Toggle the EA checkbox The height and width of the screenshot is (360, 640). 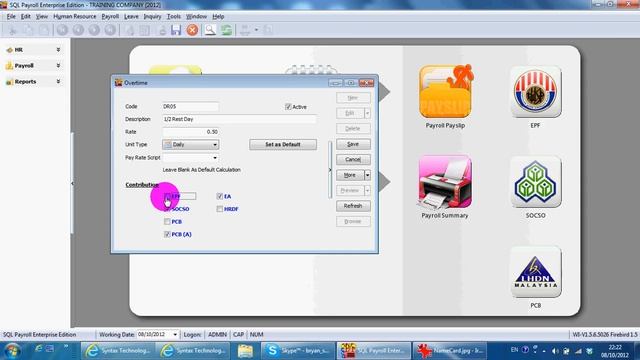click(220, 196)
